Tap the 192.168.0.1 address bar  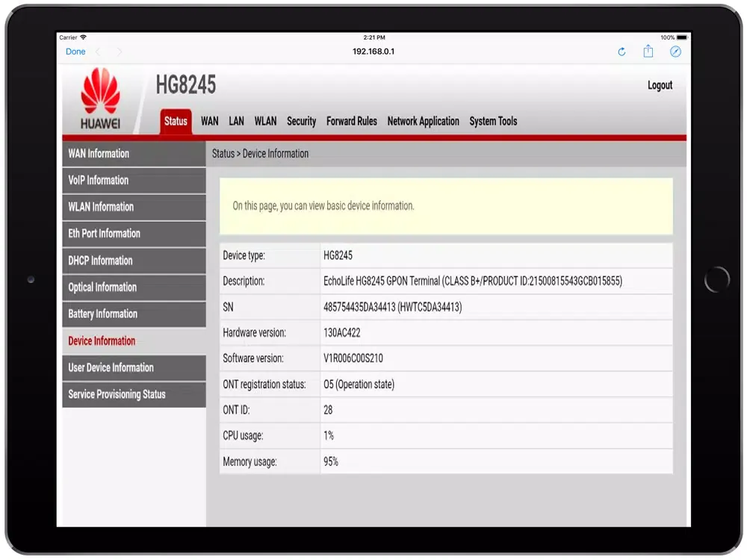pos(373,52)
